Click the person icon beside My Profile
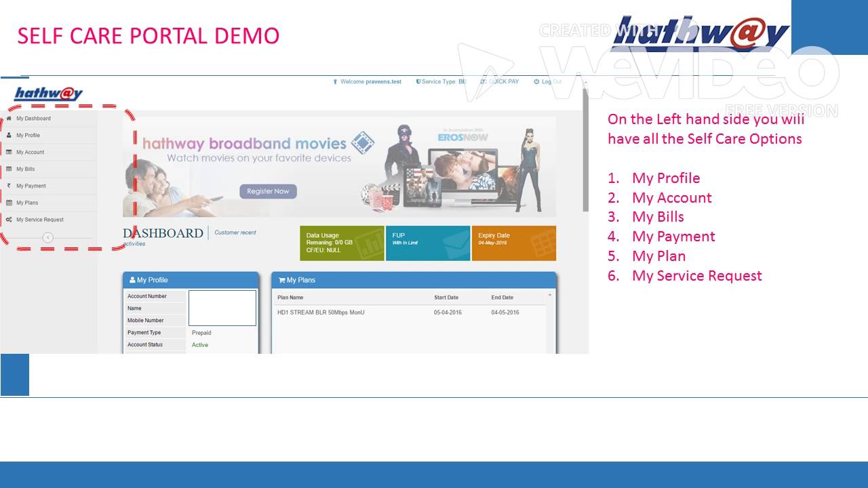 point(9,135)
